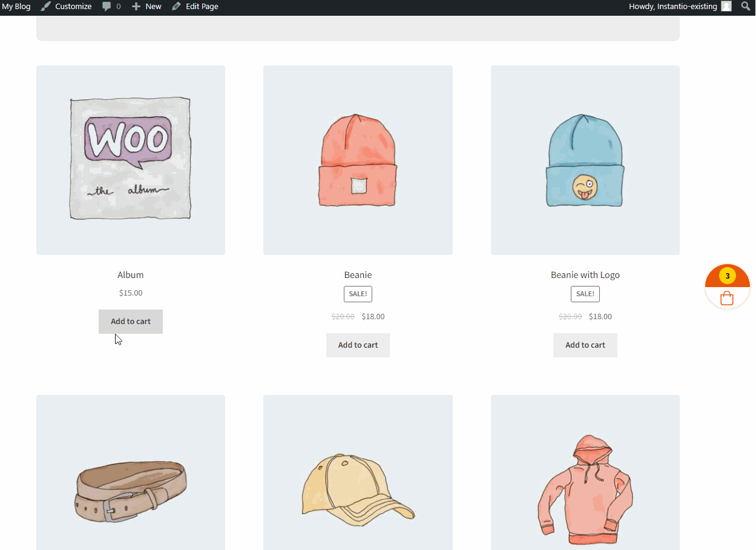This screenshot has height=550, width=756.
Task: Add Beanie with Logo to cart
Action: point(585,345)
